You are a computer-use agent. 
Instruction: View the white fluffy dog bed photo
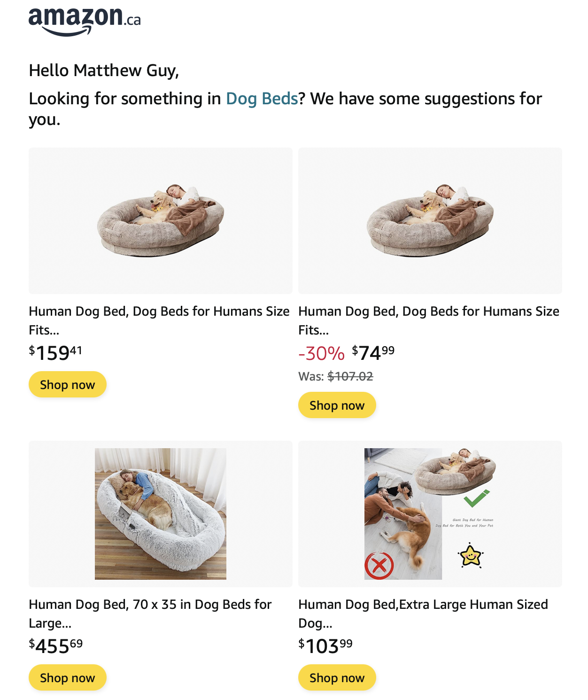(160, 513)
